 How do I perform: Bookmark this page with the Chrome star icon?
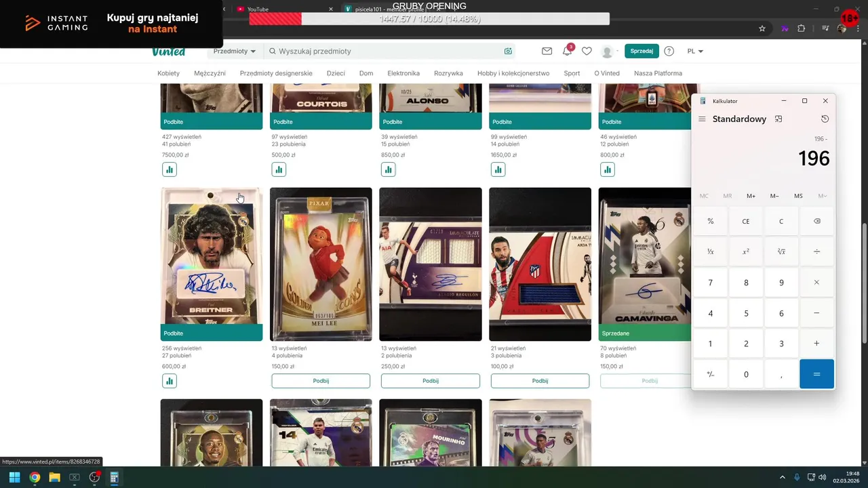(762, 28)
